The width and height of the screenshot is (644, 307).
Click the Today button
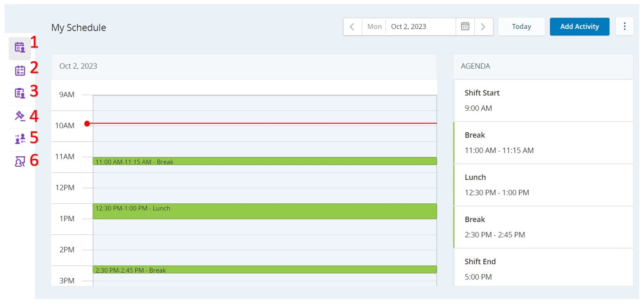tap(522, 27)
